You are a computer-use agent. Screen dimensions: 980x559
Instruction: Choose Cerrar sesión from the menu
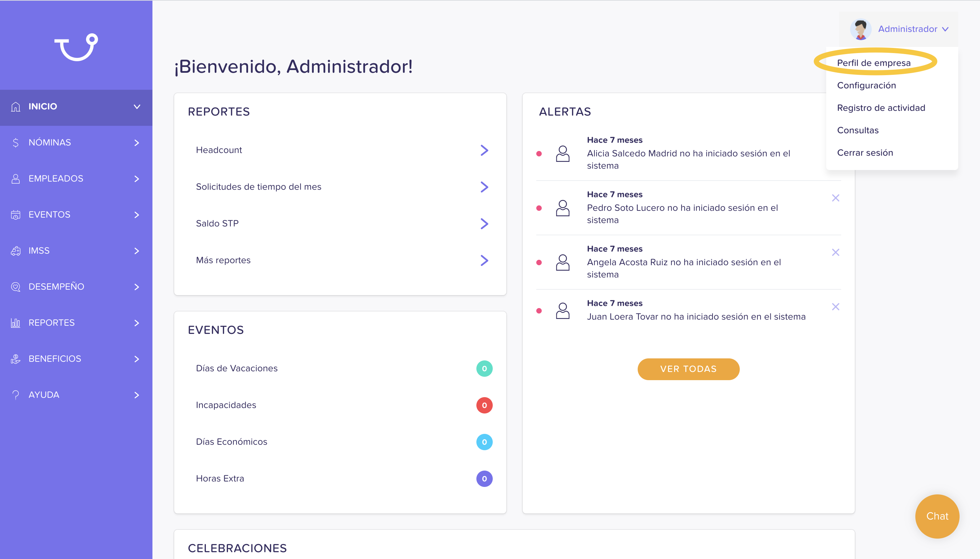coord(865,153)
